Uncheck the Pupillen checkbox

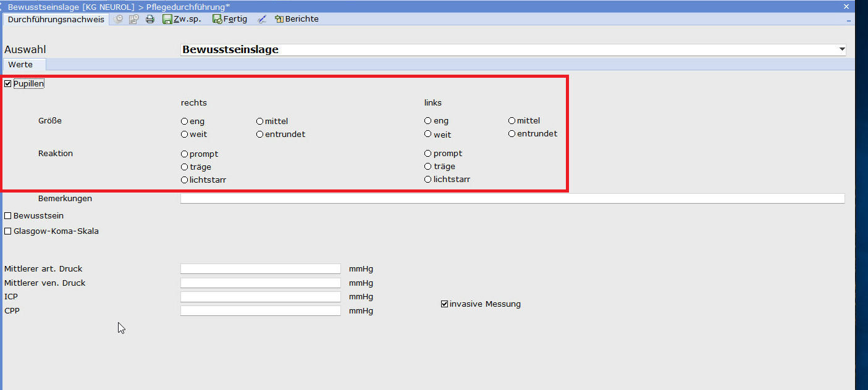8,84
